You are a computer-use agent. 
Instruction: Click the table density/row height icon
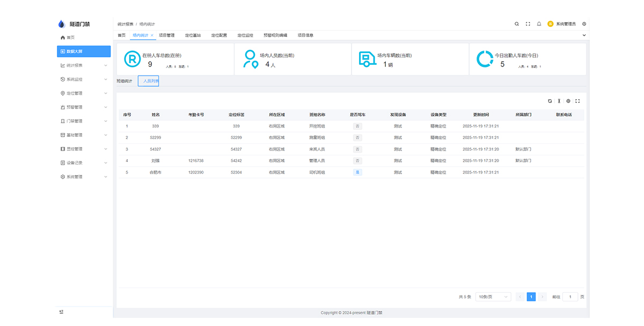(x=559, y=101)
